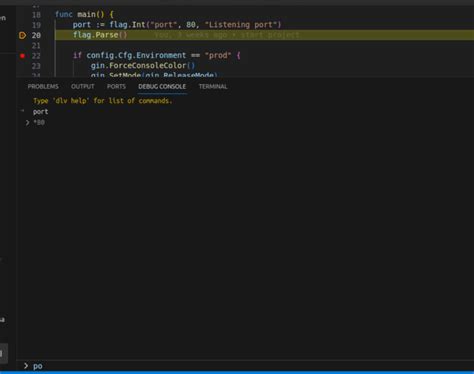
Task: Select the DEBUG CONSOLE tab
Action: pos(162,87)
